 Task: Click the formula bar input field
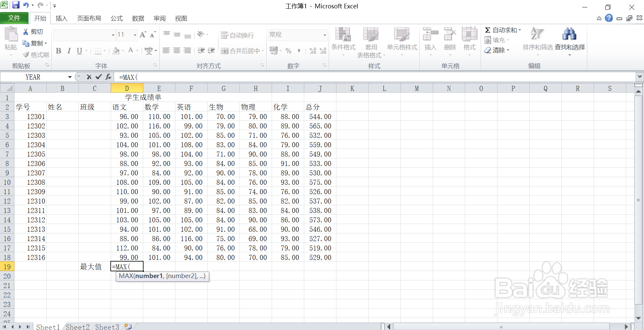point(375,77)
